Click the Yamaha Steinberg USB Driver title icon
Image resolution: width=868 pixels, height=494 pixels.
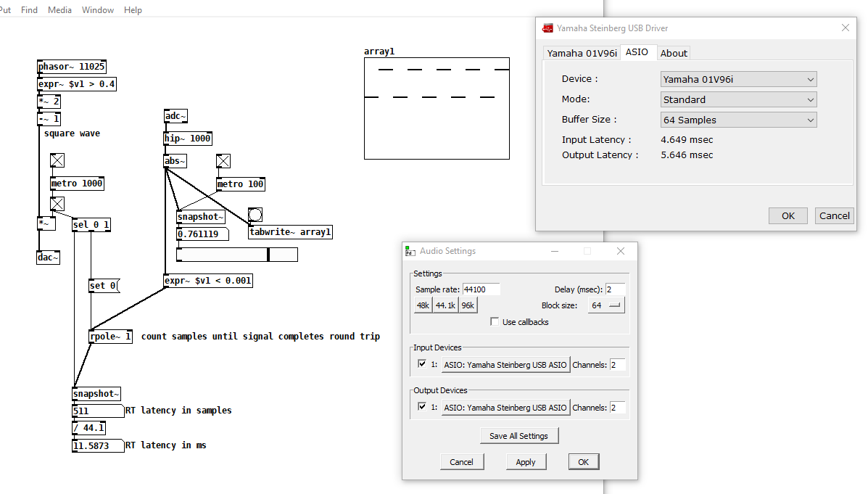(x=547, y=28)
